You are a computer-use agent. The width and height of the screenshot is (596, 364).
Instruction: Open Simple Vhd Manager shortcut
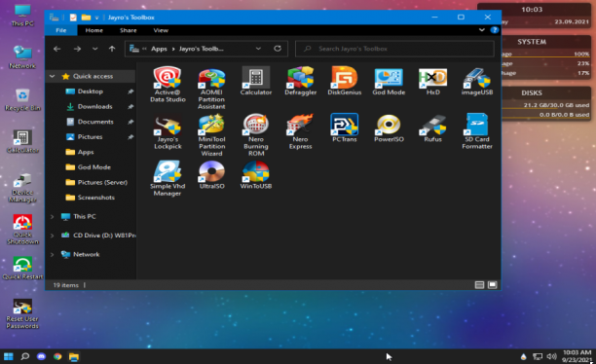(168, 178)
